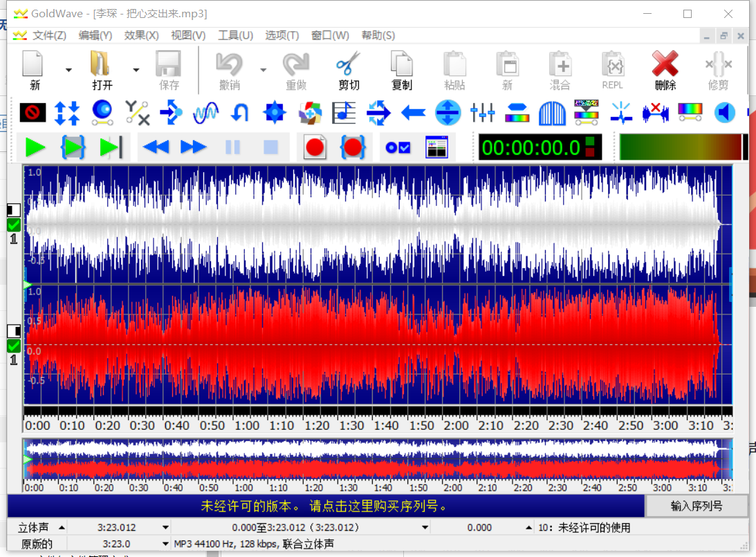Toggle the left channel selector box above white channel's checkmark
This screenshot has height=557, width=756.
(14, 210)
